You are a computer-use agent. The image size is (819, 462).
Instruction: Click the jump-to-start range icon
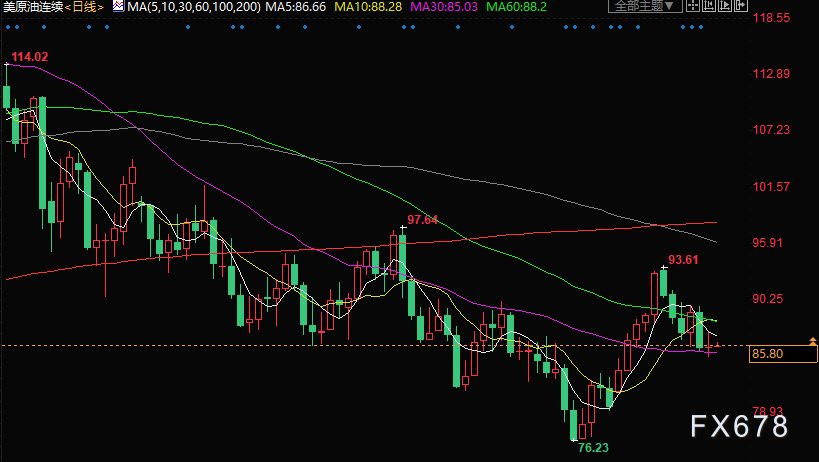(x=709, y=6)
